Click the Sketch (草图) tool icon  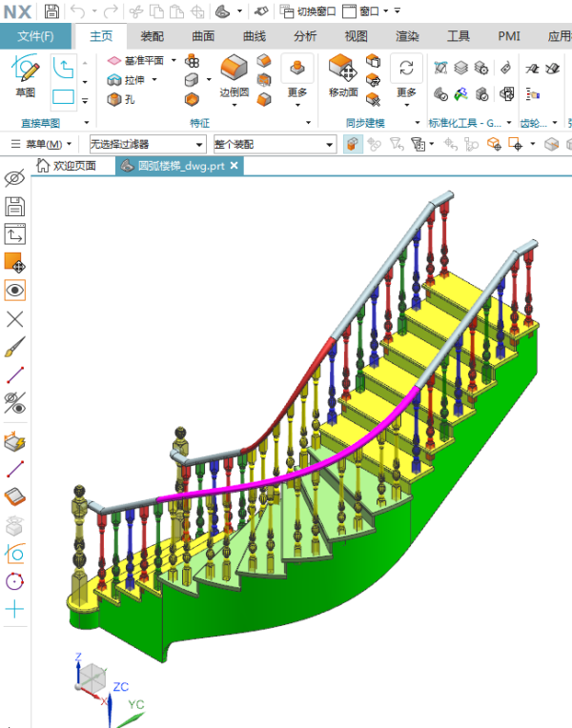26,74
